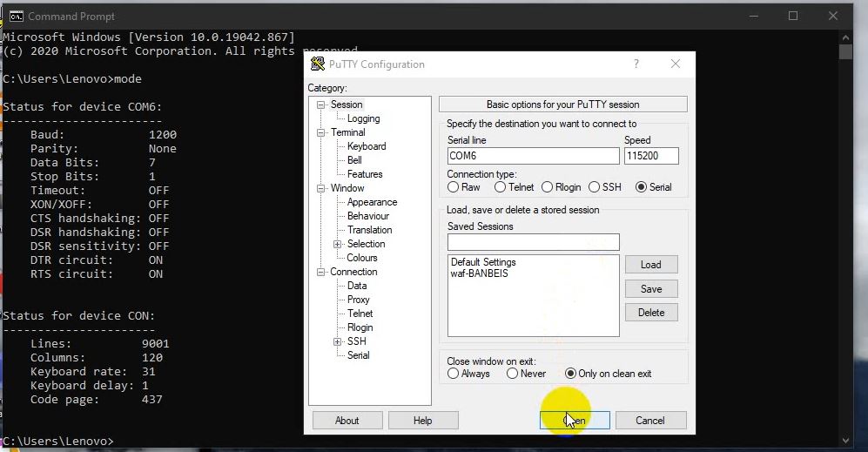The width and height of the screenshot is (868, 452).
Task: Open the Proxy category
Action: click(x=358, y=300)
